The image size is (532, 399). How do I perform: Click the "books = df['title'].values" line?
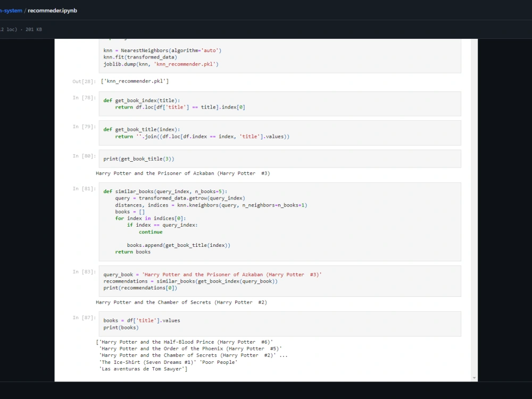[142, 321]
